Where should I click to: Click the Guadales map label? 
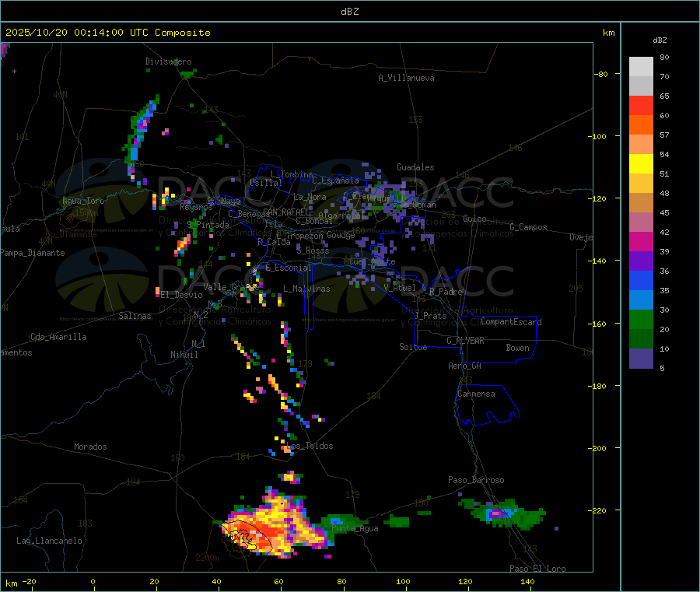point(415,167)
